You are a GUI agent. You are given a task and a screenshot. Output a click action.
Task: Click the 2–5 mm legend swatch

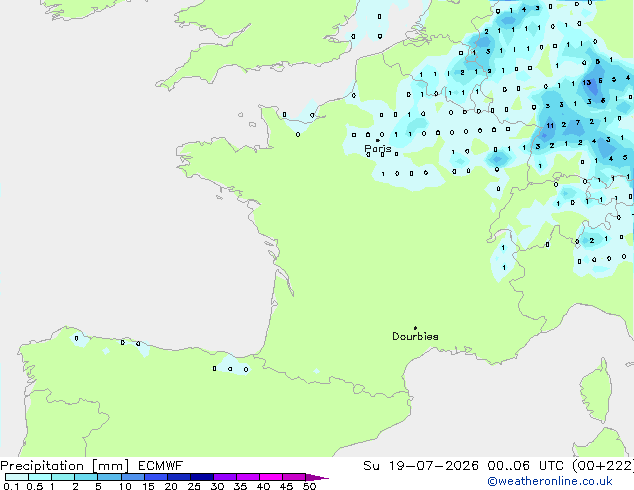[x=86, y=477]
